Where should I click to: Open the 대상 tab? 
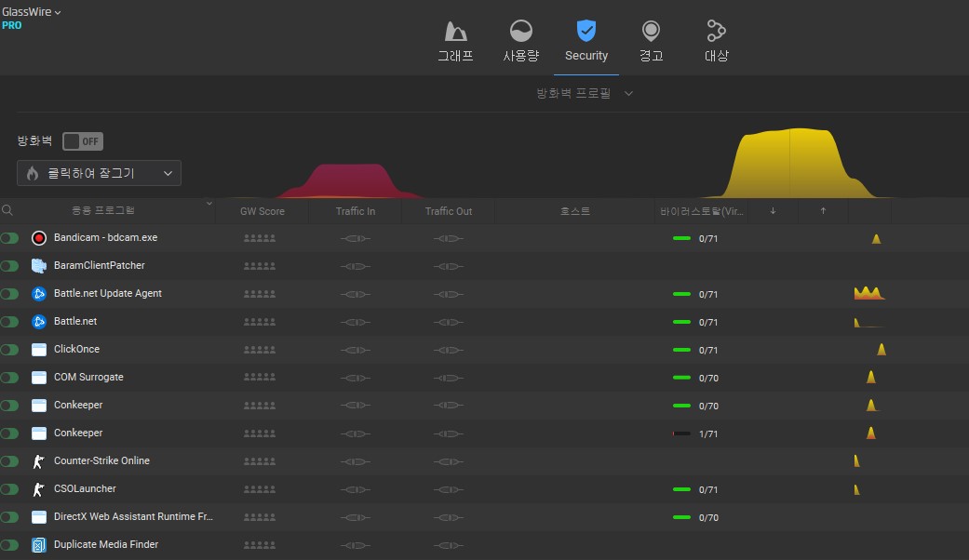point(716,41)
